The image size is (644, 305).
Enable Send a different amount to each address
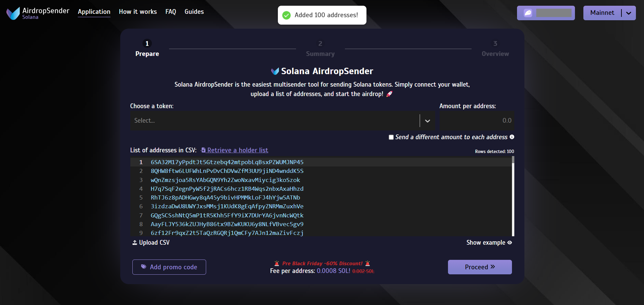391,137
